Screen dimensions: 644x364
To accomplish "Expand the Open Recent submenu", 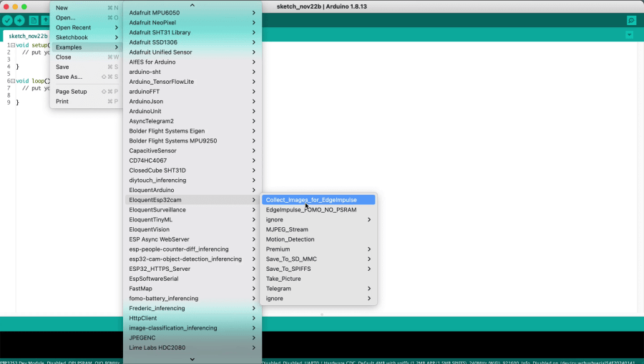I will point(87,27).
